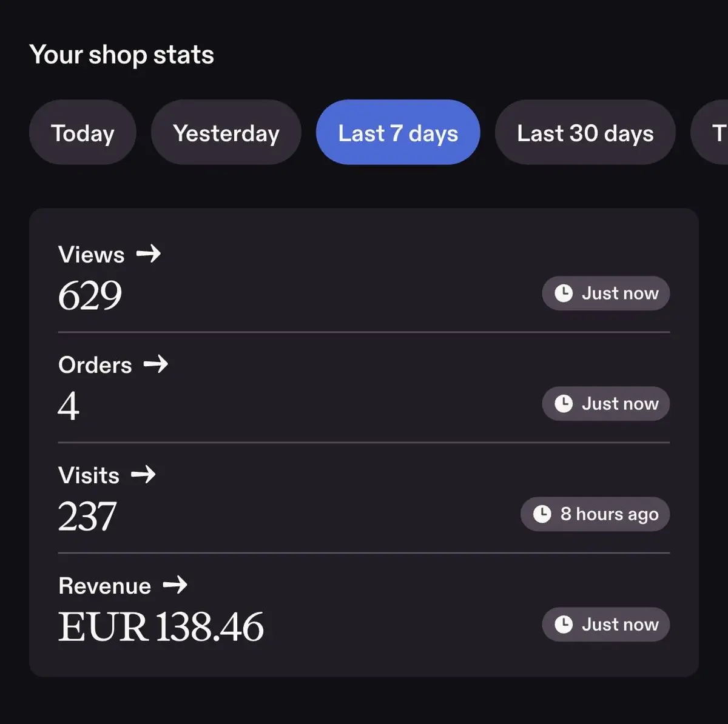Image resolution: width=728 pixels, height=724 pixels.
Task: Click the arrow icon next to Views
Action: (x=149, y=253)
